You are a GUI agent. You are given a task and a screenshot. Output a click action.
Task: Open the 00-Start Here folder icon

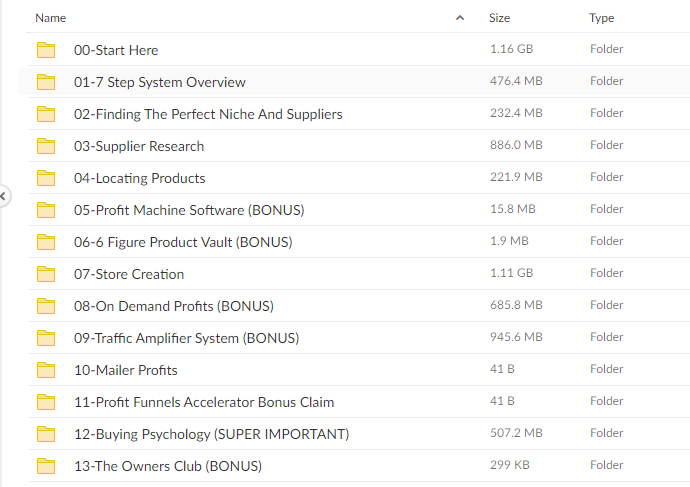[x=46, y=50]
